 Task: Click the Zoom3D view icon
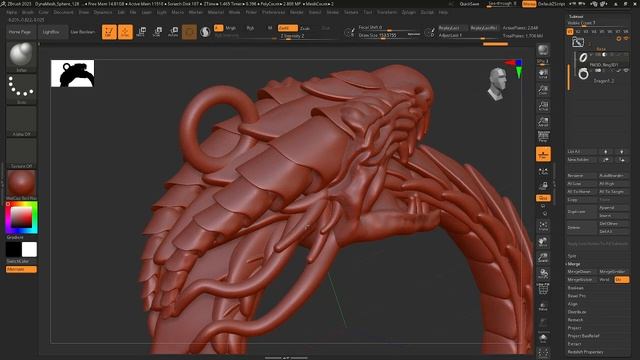point(543,258)
